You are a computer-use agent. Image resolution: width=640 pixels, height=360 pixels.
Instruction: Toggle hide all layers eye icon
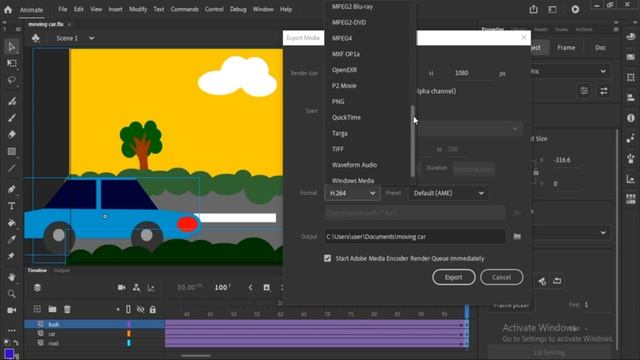tap(140, 309)
